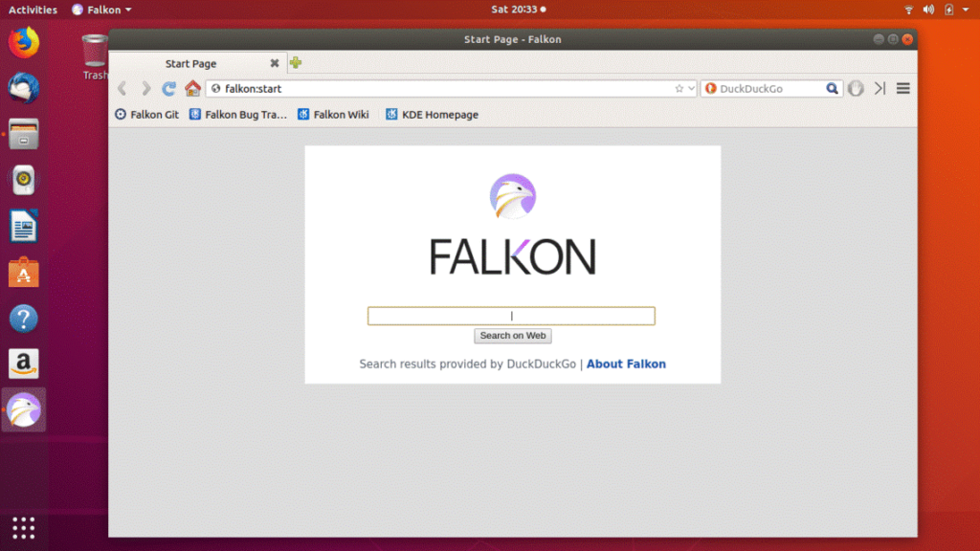This screenshot has width=980, height=551.
Task: Focus the DuckDuckGo toolbar search box
Action: [x=771, y=89]
